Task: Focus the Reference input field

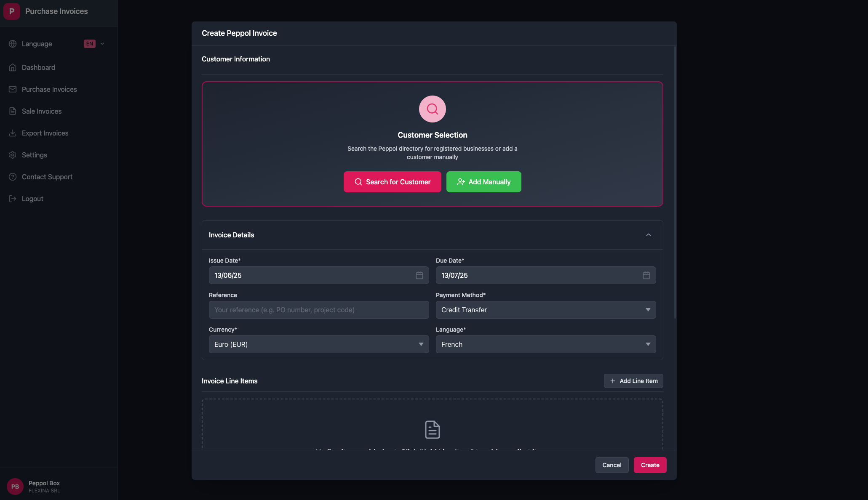Action: tap(319, 310)
